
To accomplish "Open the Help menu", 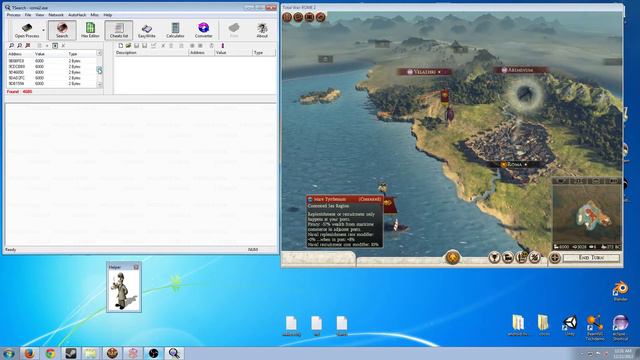I will click(x=108, y=15).
